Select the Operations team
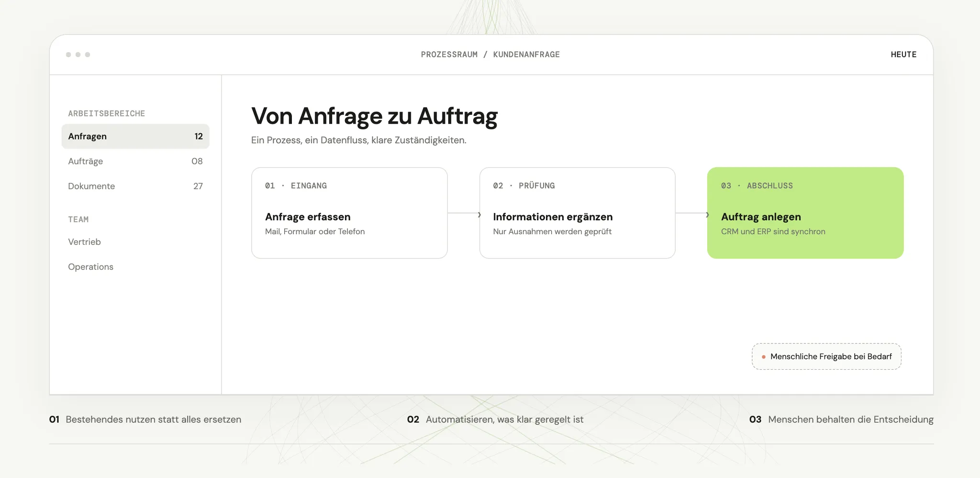This screenshot has width=980, height=478. (x=90, y=267)
